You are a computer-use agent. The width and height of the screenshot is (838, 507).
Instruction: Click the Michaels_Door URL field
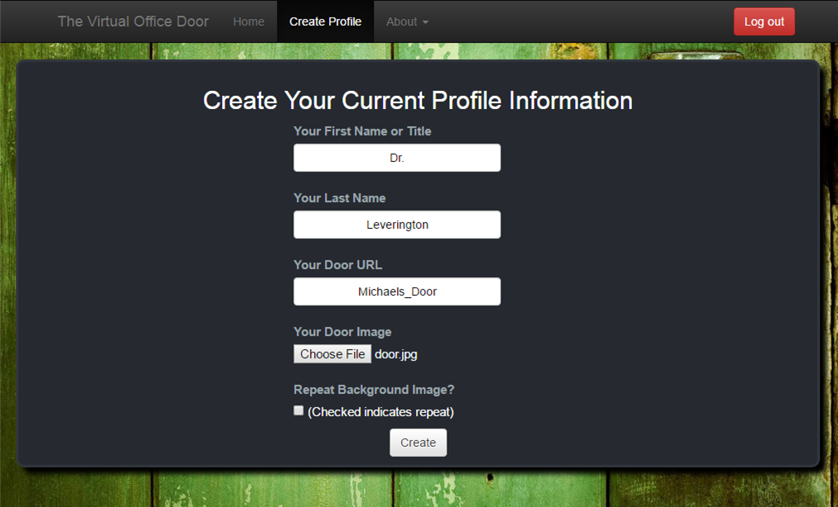pos(397,291)
